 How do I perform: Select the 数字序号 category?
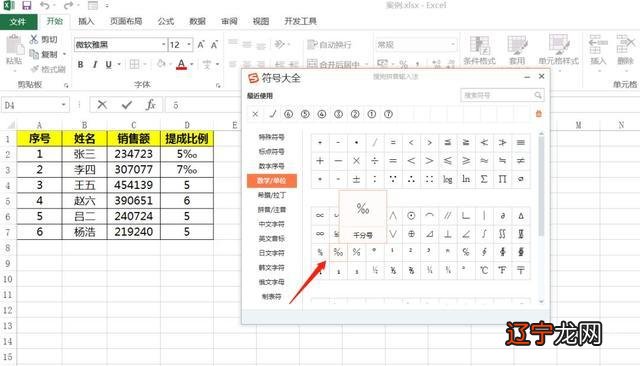pos(271,166)
